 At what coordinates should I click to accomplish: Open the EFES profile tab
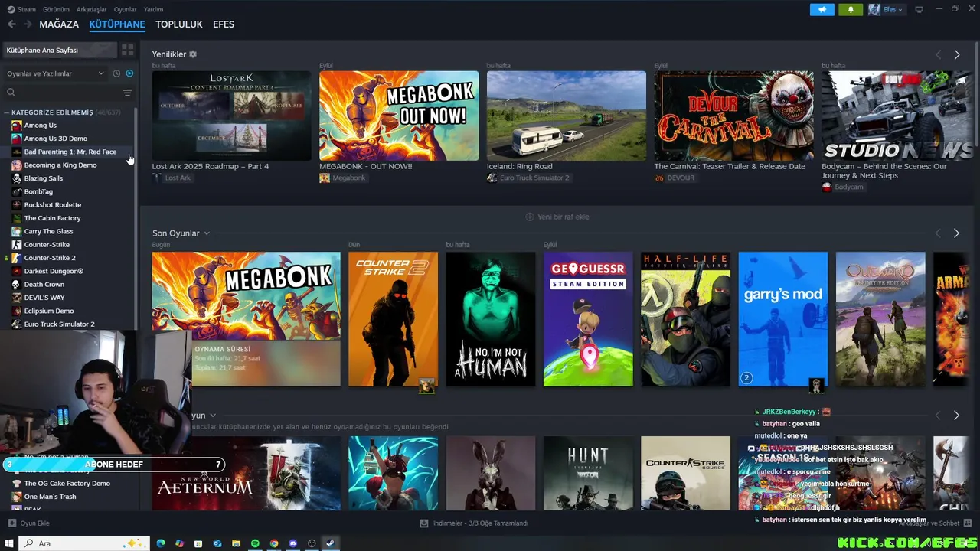tap(224, 24)
